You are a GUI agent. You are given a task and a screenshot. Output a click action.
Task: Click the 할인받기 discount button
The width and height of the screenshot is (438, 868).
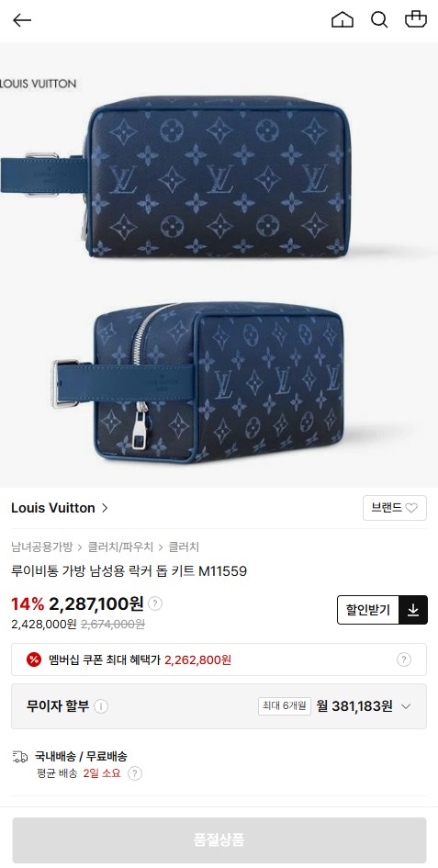click(368, 610)
